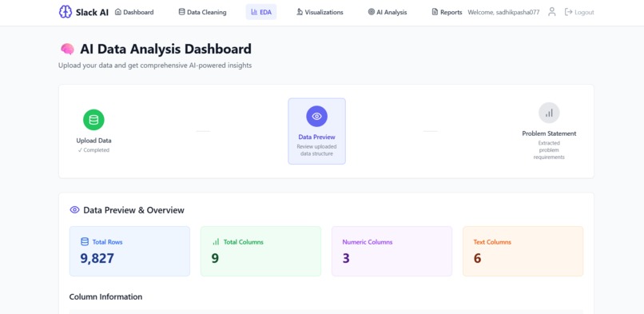
Task: Open the Data Cleaning nav item
Action: tap(202, 12)
